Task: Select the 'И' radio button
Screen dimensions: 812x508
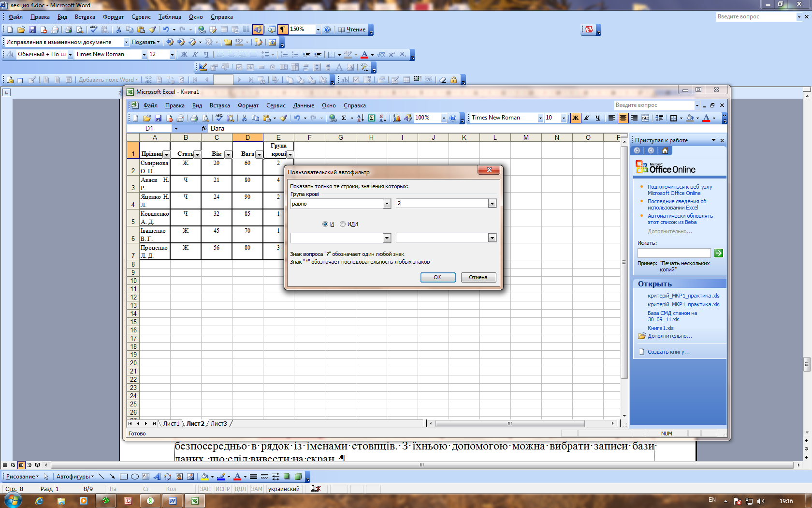Action: pos(325,224)
